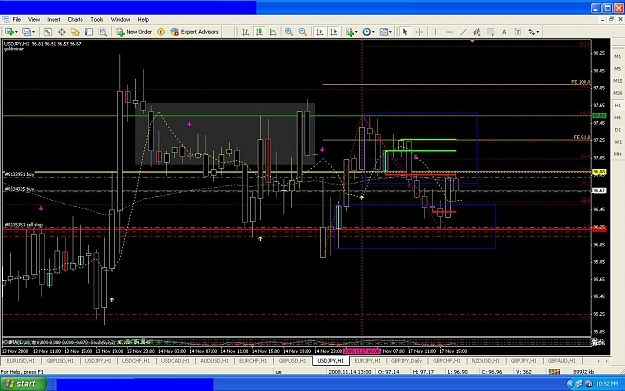Click the Indicators list icon
625x391 pixels.
pyautogui.click(x=350, y=32)
